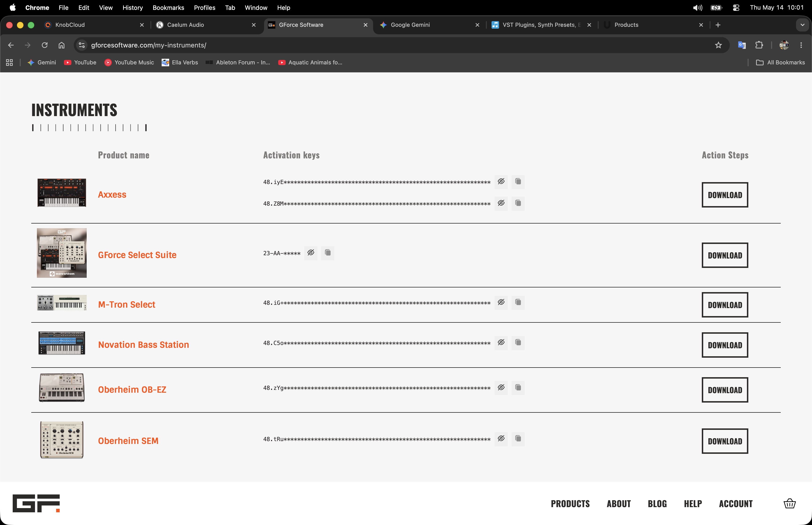Click the Novation Bass Station thumbnail
The width and height of the screenshot is (812, 525).
tap(62, 343)
